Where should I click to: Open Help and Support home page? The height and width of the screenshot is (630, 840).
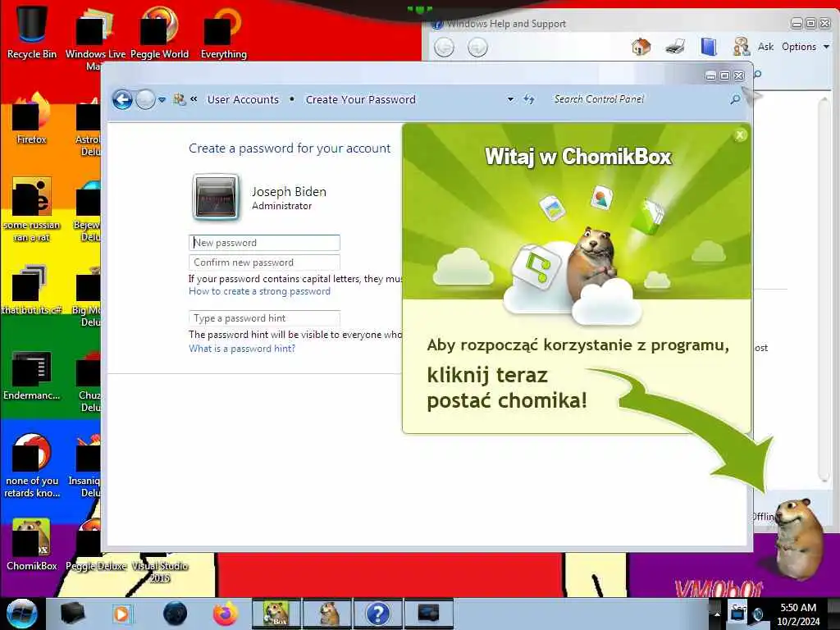click(x=641, y=47)
